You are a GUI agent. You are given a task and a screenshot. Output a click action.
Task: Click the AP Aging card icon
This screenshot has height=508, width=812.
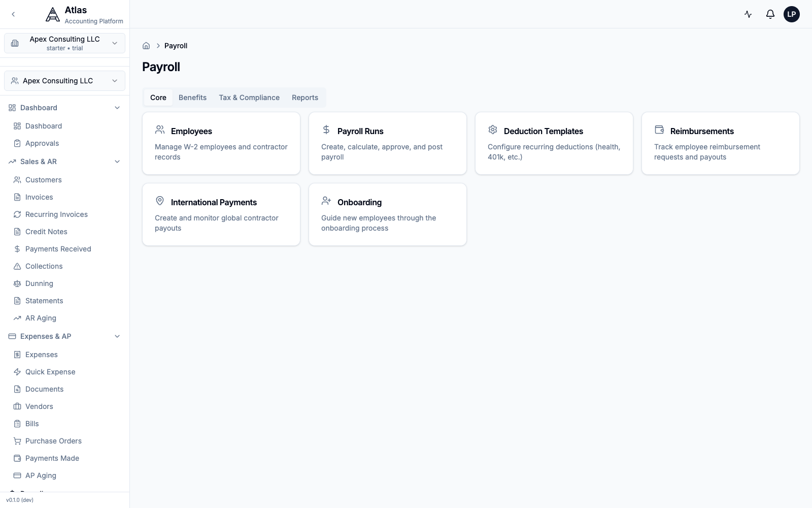coord(17,475)
